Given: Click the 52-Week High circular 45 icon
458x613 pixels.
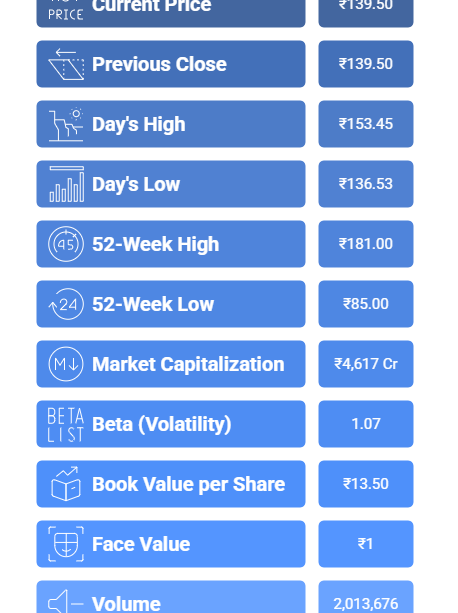Looking at the screenshot, I should point(66,244).
